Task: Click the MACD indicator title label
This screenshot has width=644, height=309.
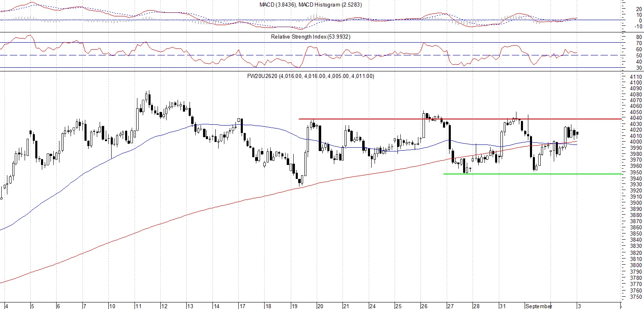Action: click(311, 5)
